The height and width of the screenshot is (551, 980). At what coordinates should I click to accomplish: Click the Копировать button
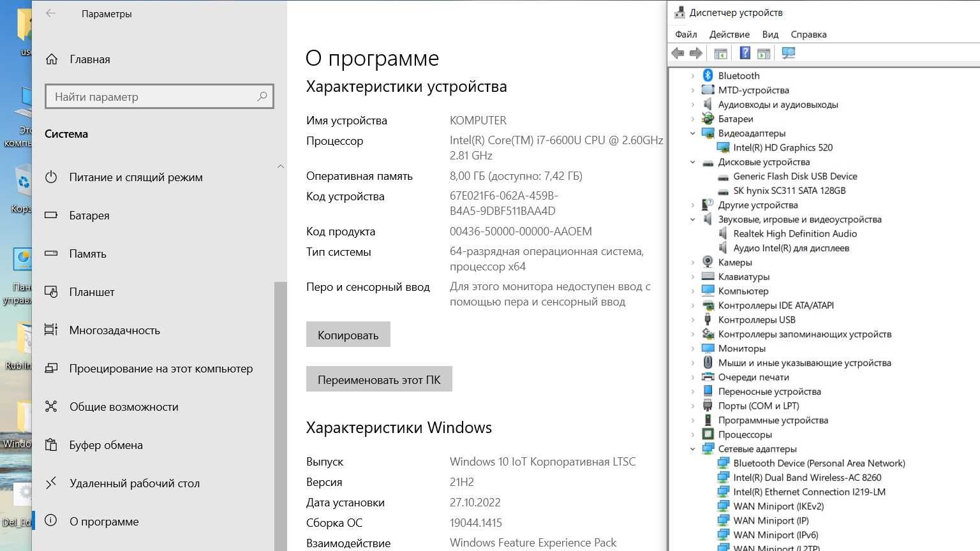348,335
